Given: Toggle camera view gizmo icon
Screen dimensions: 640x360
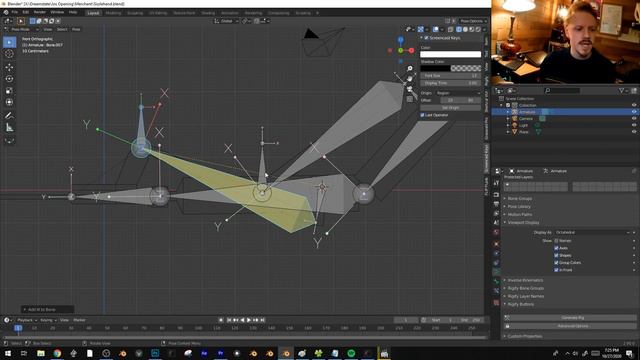Looking at the screenshot, I should (409, 89).
